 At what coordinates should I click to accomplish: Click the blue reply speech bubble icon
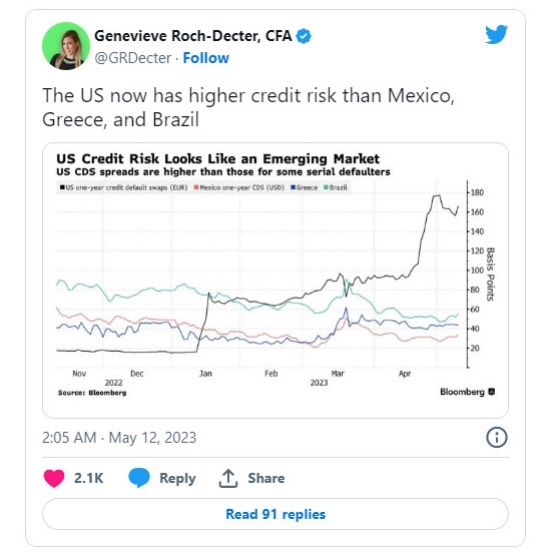pyautogui.click(x=139, y=478)
